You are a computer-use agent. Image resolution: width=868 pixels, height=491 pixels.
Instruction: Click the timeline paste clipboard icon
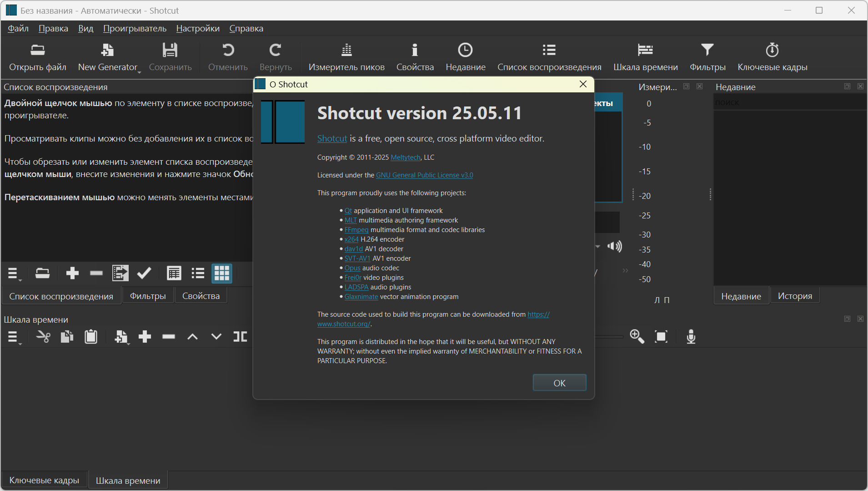click(x=91, y=337)
